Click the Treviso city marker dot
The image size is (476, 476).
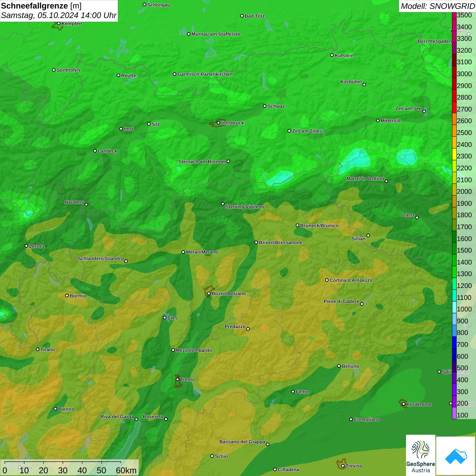(343, 466)
